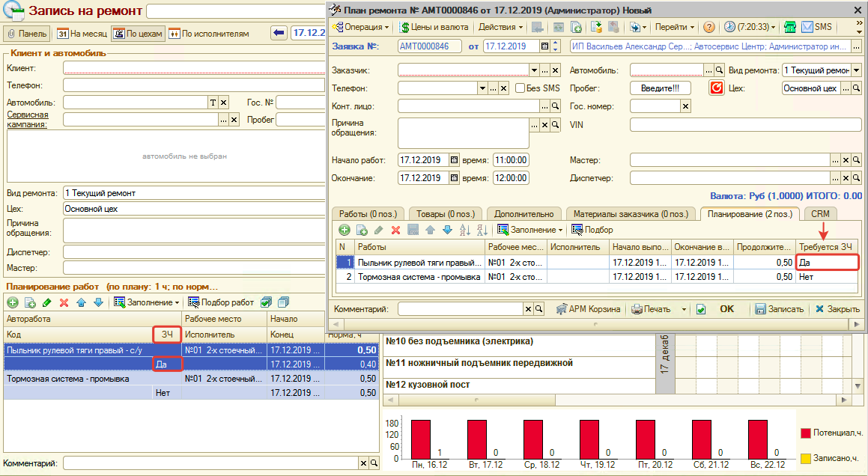This screenshot has width=868, height=476.
Task: Click the pencil edit icon in left planning toolbar
Action: click(x=47, y=302)
